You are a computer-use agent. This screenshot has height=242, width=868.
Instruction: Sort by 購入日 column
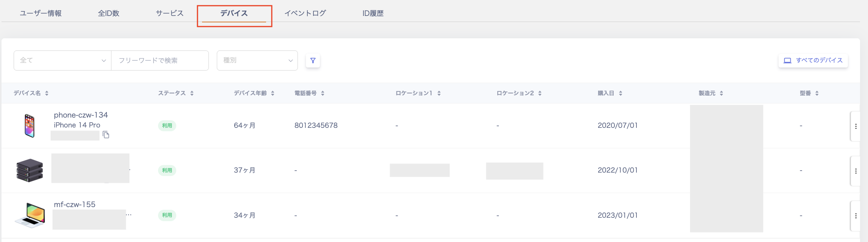click(620, 93)
